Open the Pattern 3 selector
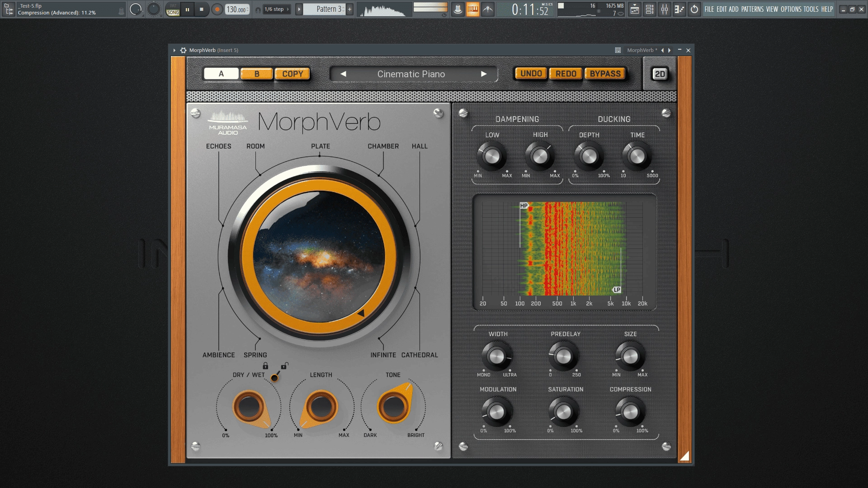The image size is (868, 488). (324, 9)
